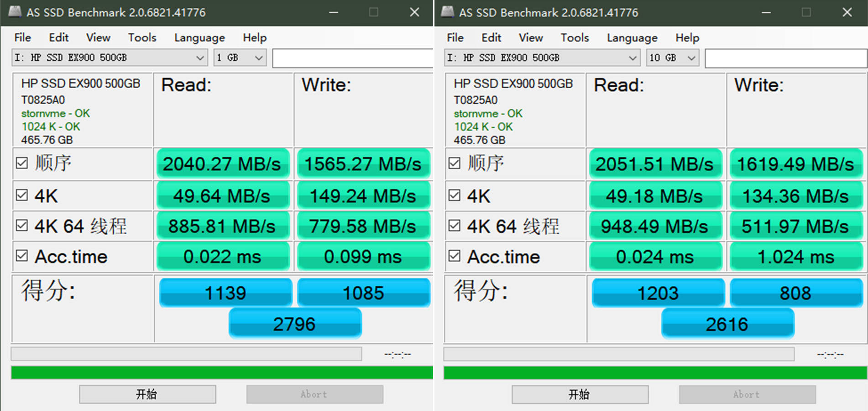Uncheck the 4K test in left window
The image size is (868, 411).
pos(22,195)
